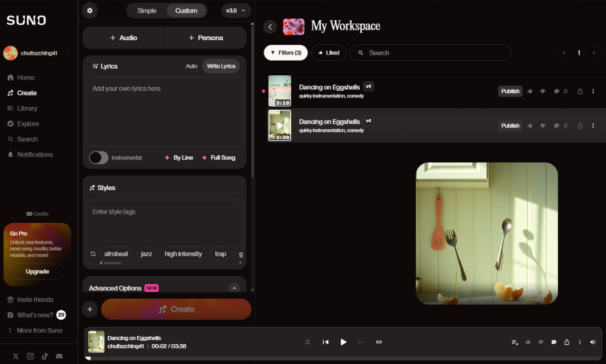Enable the Instrumental toggle
The height and width of the screenshot is (364, 606).
tap(99, 158)
